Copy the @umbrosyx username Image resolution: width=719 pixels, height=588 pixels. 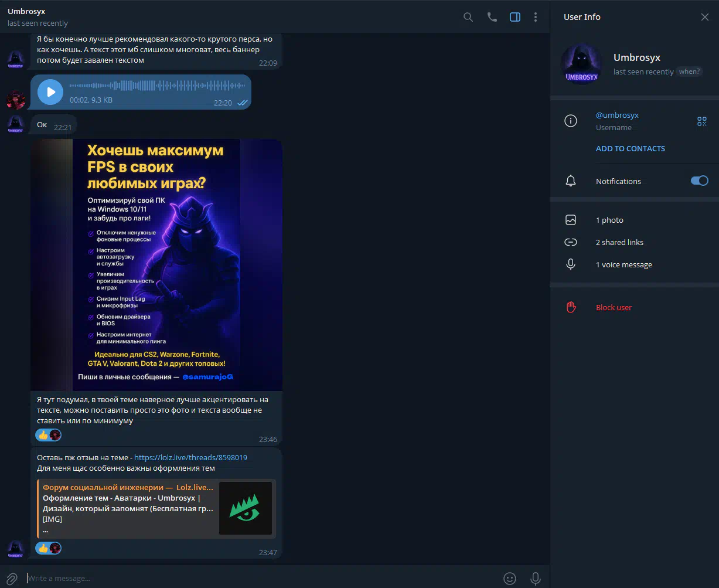tap(617, 115)
